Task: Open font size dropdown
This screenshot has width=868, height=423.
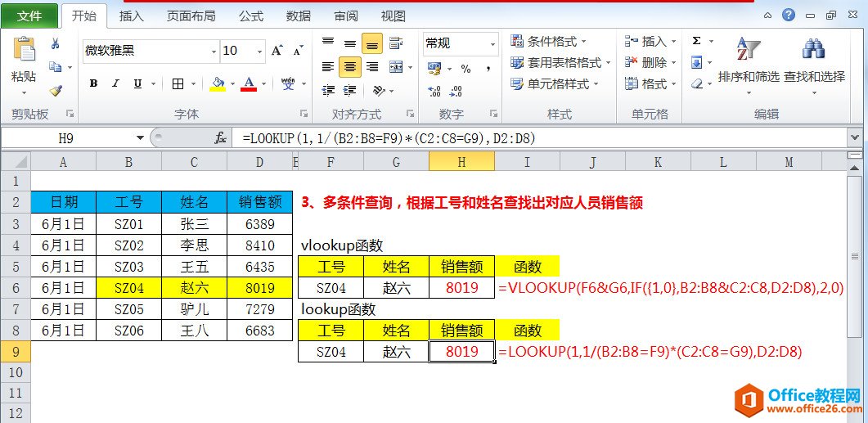Action: (x=259, y=52)
